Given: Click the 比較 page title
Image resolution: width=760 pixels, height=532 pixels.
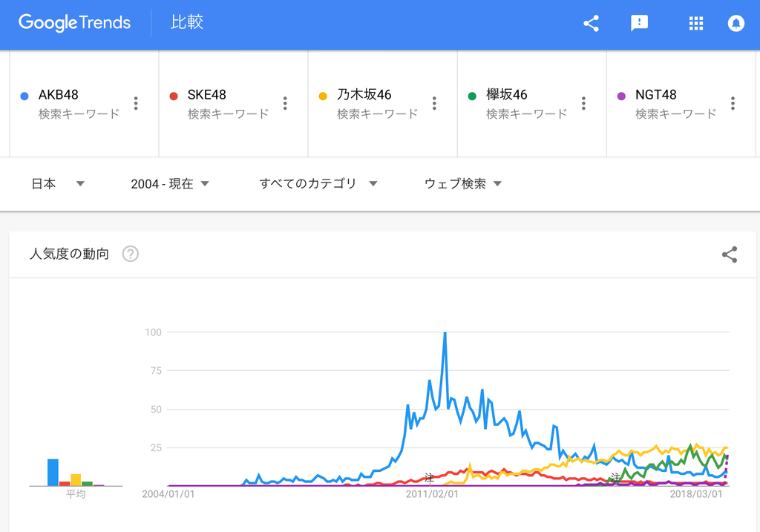Looking at the screenshot, I should 186,22.
